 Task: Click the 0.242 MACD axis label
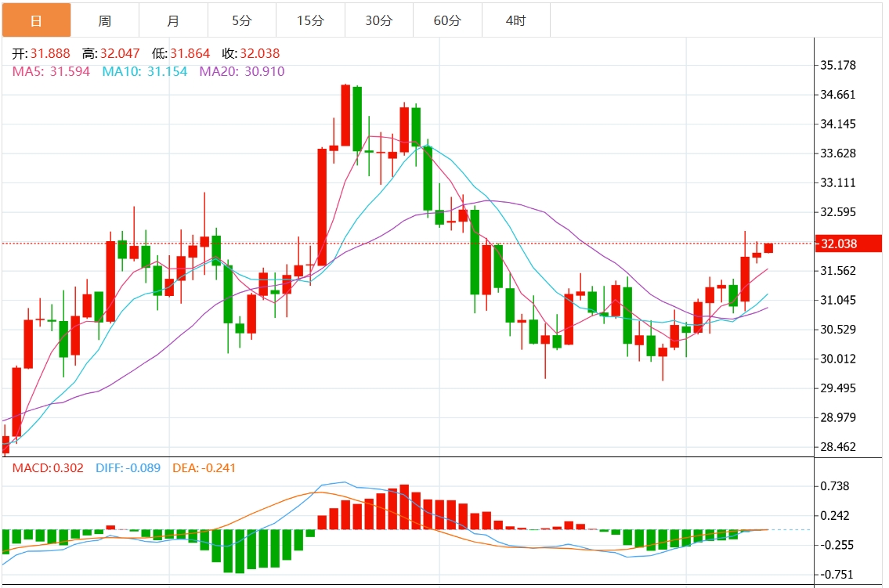point(835,515)
